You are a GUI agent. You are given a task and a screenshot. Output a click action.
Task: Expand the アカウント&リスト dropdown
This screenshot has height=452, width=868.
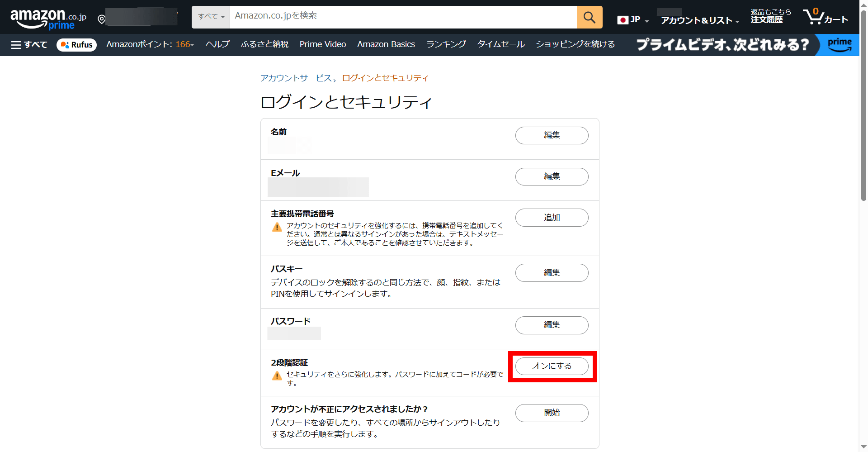(699, 20)
